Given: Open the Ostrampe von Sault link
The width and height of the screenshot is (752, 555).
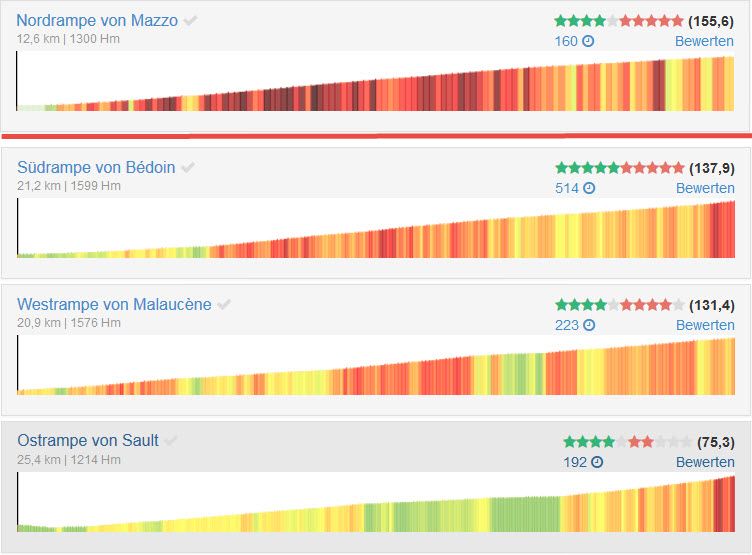Looking at the screenshot, I should tap(88, 439).
